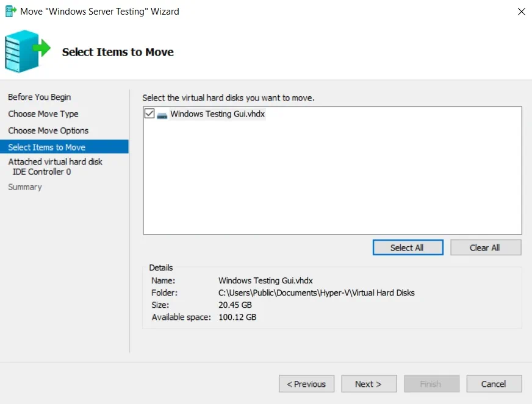
Task: Cancel the move wizard
Action: (x=494, y=384)
